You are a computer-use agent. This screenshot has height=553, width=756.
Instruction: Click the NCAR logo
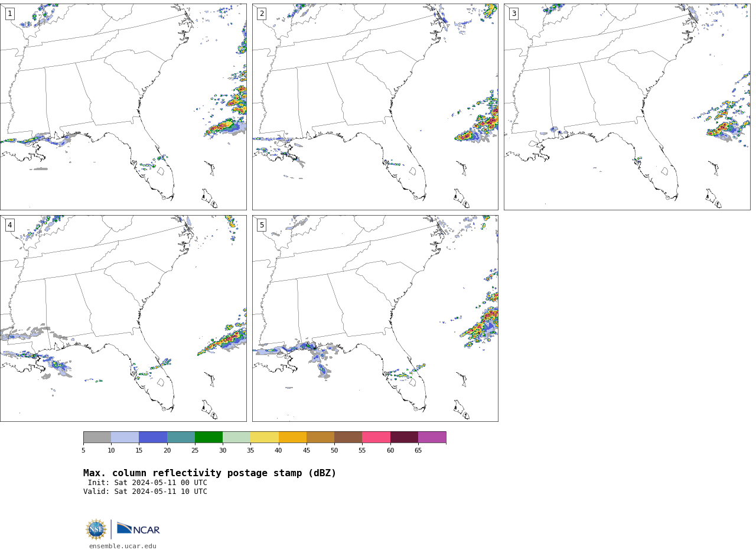pyautogui.click(x=138, y=529)
